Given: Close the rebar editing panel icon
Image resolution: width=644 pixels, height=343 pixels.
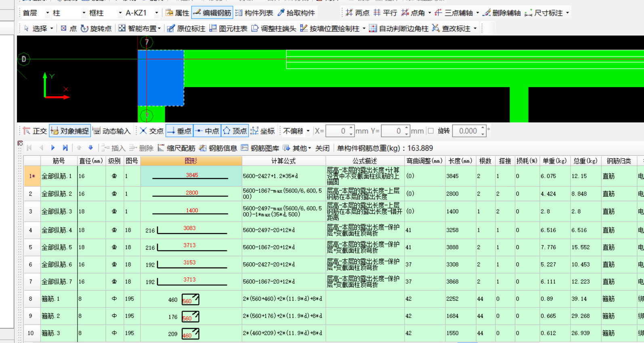Looking at the screenshot, I should point(20,143).
